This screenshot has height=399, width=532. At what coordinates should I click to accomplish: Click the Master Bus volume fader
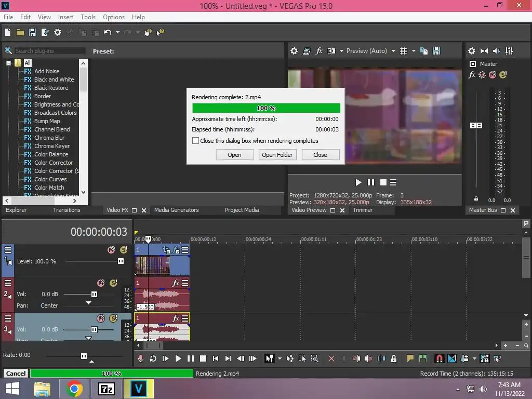click(476, 126)
